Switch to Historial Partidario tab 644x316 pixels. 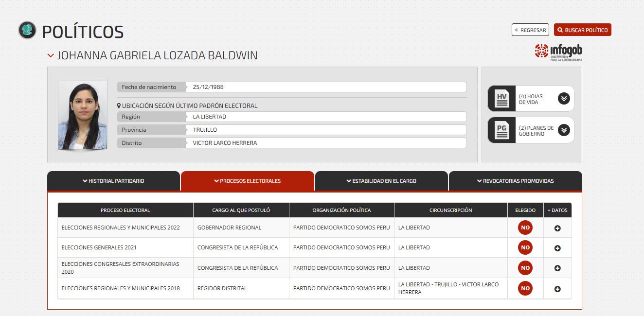coord(113,181)
